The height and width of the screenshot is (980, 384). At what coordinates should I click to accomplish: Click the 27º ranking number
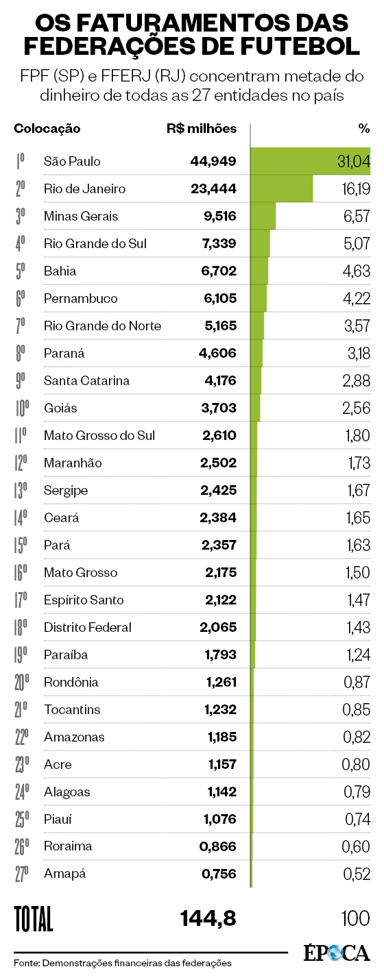click(21, 874)
